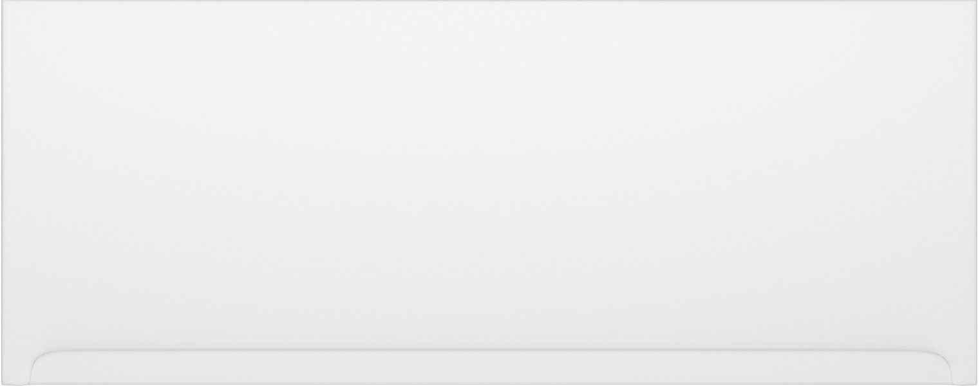Click the right edge of the panel
The width and height of the screenshot is (980, 386).
coord(977,193)
